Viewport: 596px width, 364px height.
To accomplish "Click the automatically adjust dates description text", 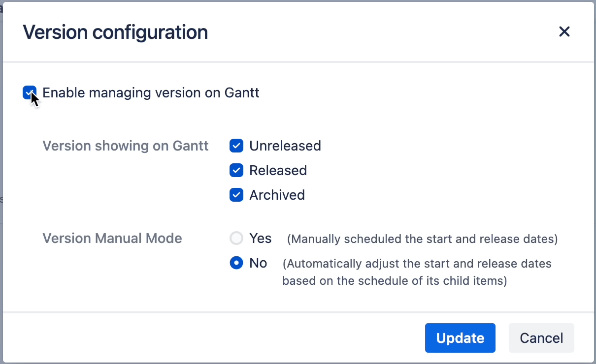I will pos(416,272).
